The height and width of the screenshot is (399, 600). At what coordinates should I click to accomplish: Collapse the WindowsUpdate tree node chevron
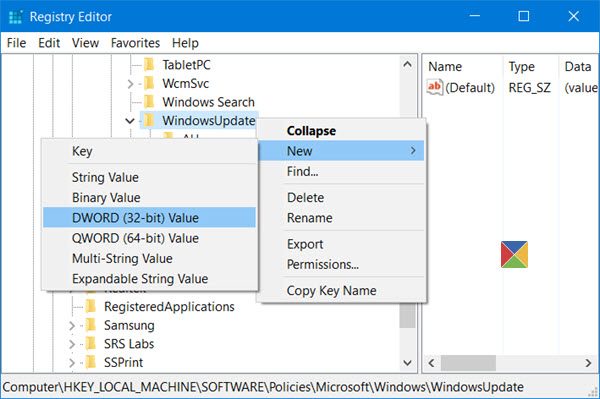click(130, 121)
